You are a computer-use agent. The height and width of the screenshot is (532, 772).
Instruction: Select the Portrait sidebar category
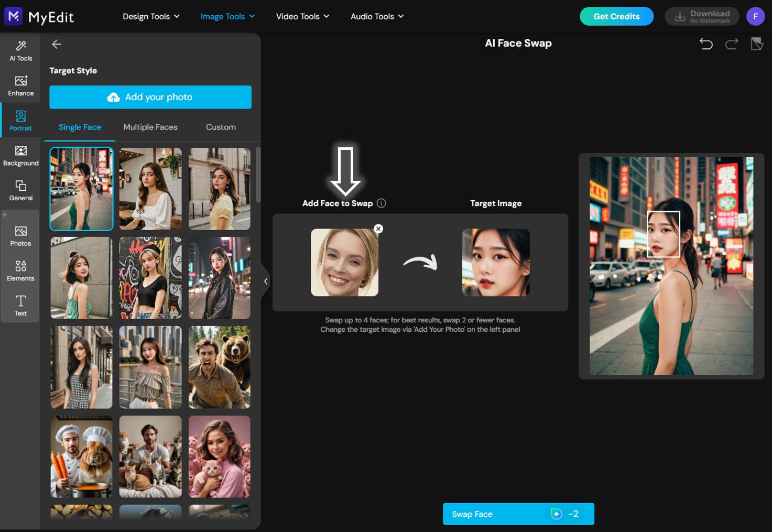tap(21, 121)
